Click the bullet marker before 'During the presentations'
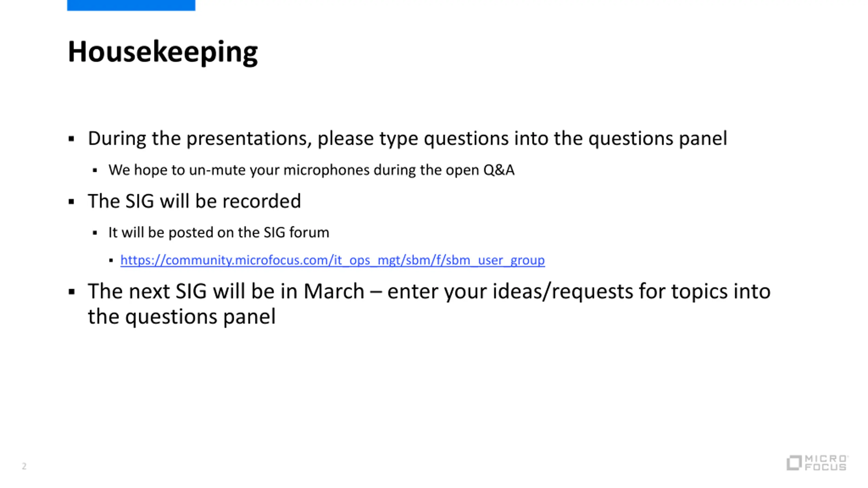The image size is (868, 488). coord(71,139)
